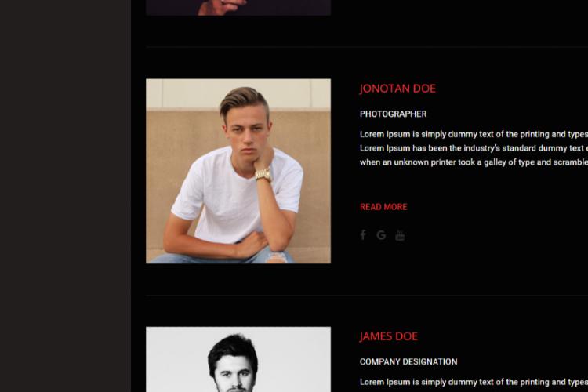Click the partially visible photo at top

[x=238, y=8]
